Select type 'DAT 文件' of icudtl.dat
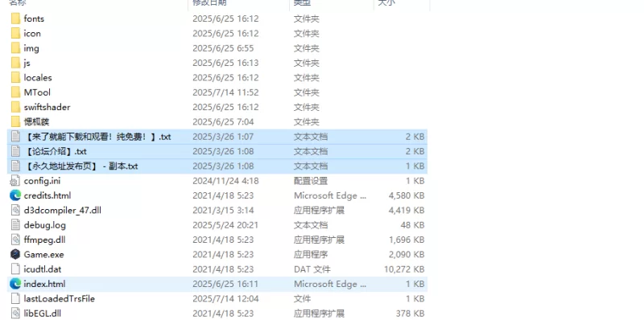644x320 pixels. point(313,269)
